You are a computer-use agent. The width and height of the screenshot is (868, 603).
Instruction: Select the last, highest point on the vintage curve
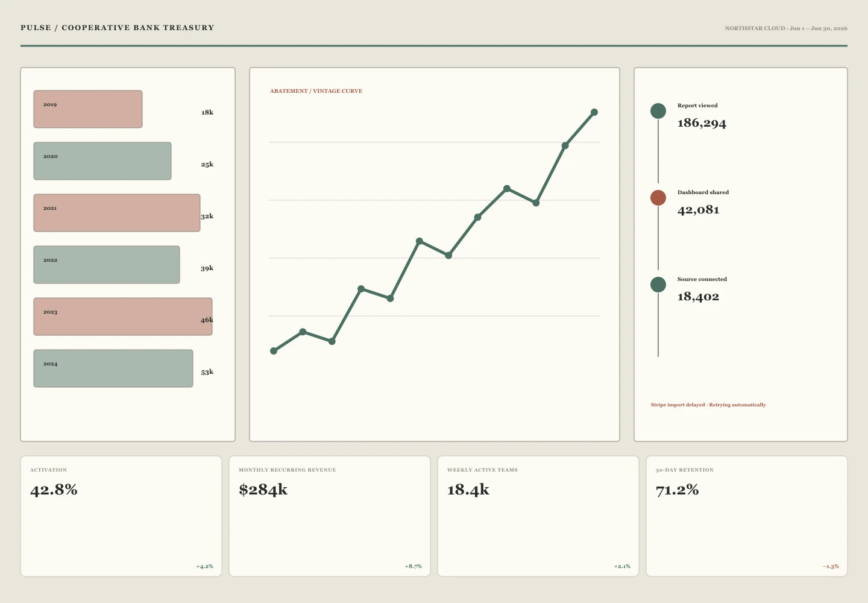594,112
